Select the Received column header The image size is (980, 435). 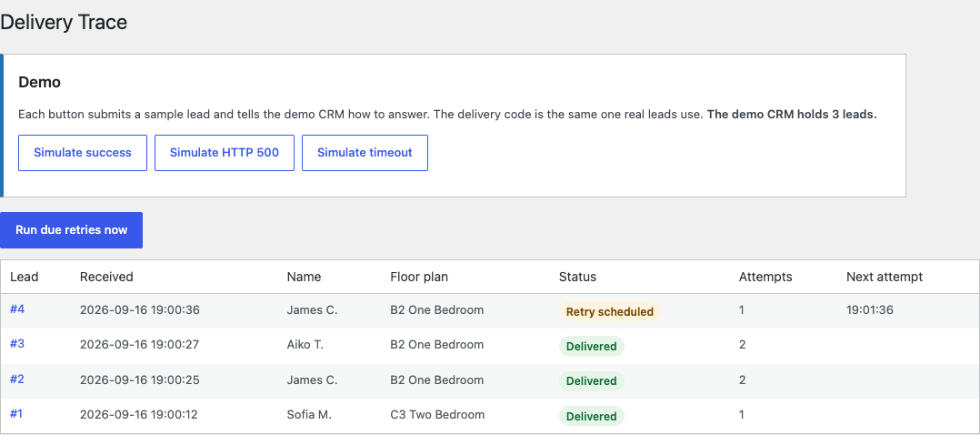click(106, 277)
